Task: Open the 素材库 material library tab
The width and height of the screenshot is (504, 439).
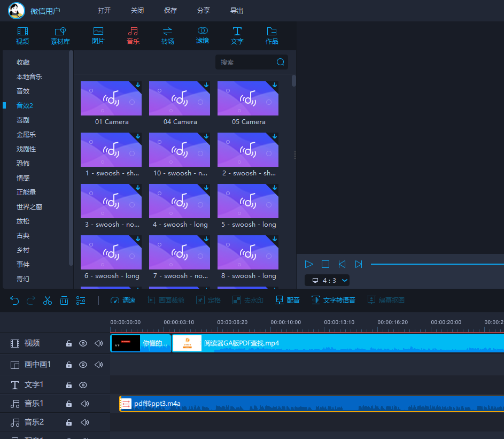Action: point(60,36)
